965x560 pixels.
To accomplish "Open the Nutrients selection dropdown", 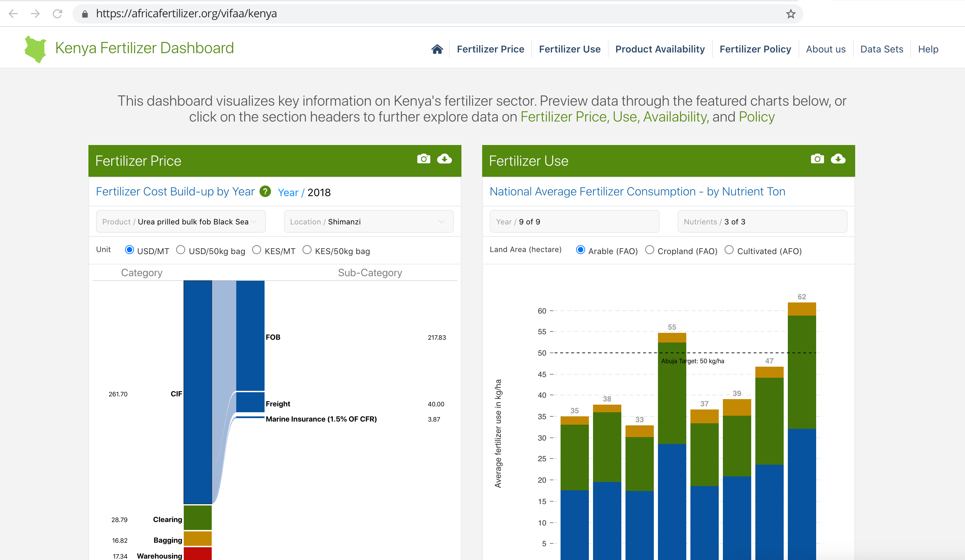I will coord(762,221).
